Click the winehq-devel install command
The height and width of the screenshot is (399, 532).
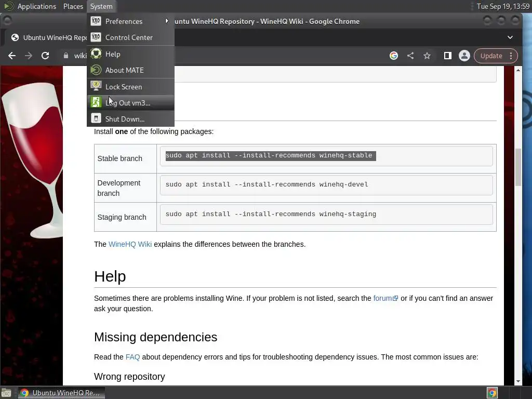click(x=267, y=184)
